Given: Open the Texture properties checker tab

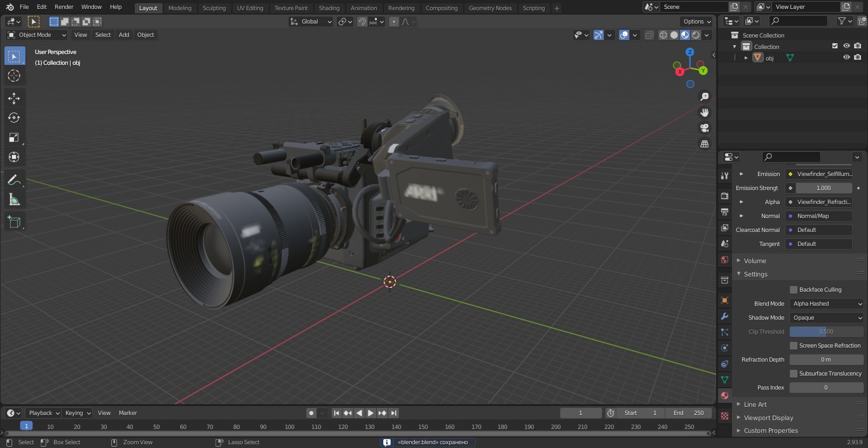Looking at the screenshot, I should click(x=724, y=416).
